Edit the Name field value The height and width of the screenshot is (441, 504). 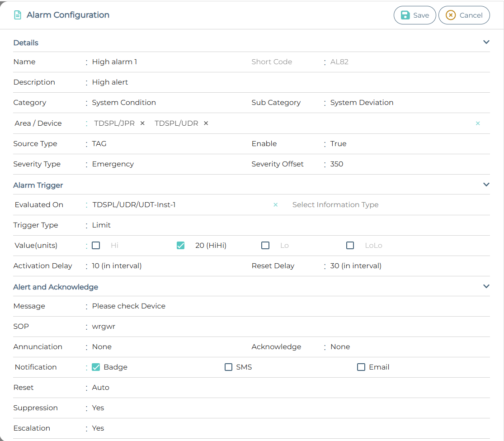tap(114, 62)
